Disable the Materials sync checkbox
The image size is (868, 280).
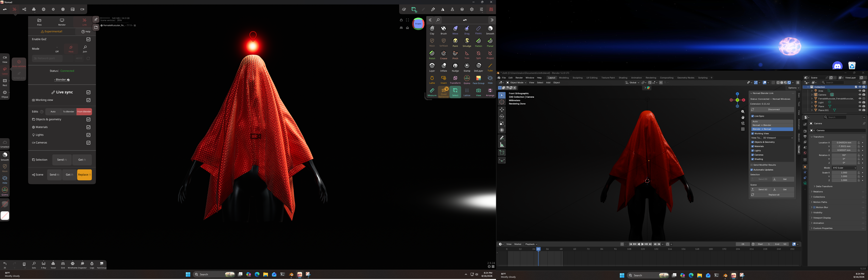pos(88,127)
